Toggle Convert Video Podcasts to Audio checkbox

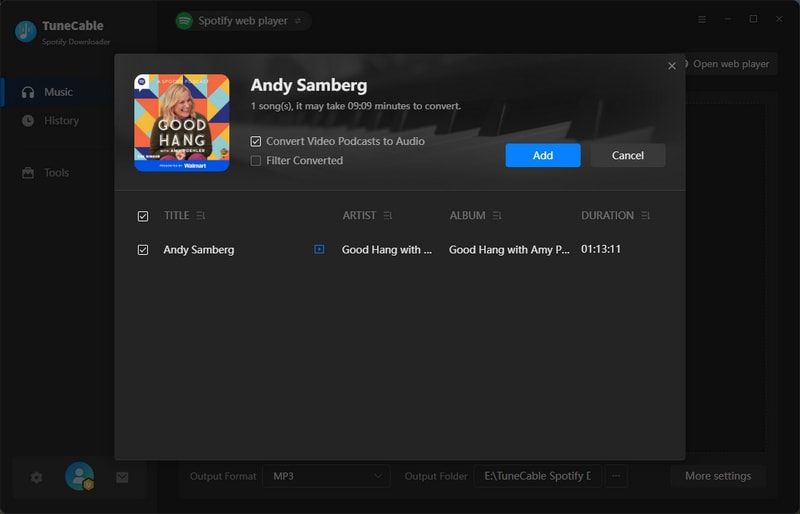(256, 141)
